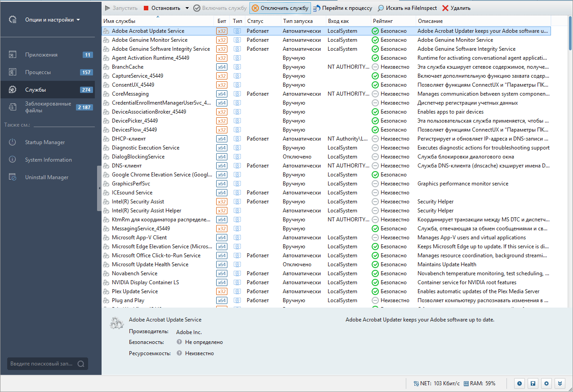Click the magnifier icon in the search box
The image size is (573, 392).
(81, 364)
